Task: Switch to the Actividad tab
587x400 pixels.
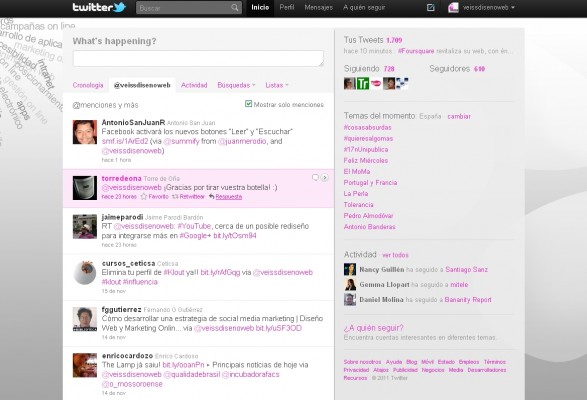Action: pos(194,85)
